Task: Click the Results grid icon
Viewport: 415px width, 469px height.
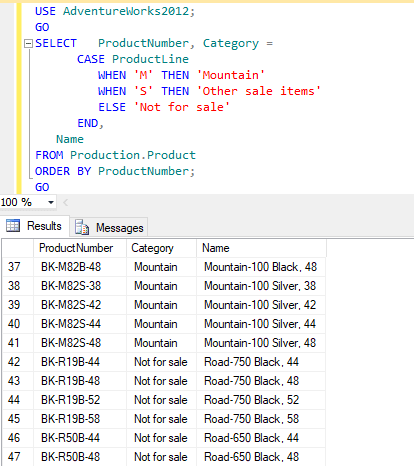Action: [x=13, y=226]
